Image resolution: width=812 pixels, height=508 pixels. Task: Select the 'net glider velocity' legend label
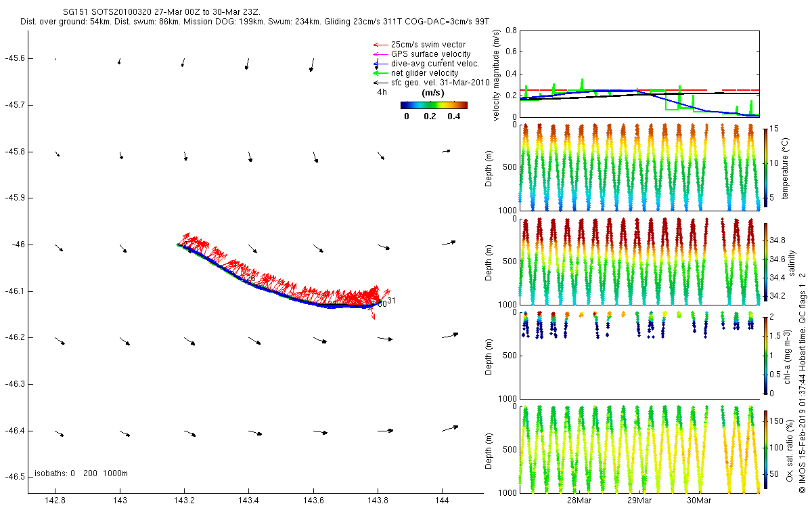coord(425,73)
